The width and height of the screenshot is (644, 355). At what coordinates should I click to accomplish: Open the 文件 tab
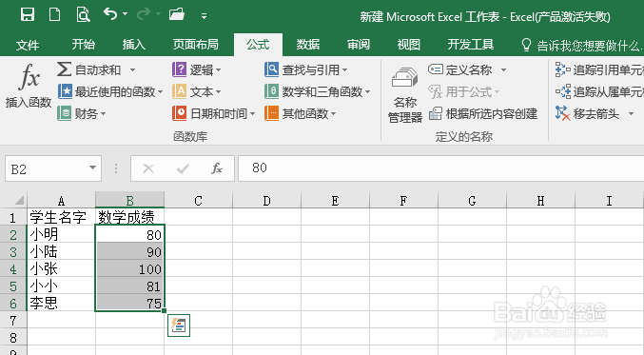28,45
